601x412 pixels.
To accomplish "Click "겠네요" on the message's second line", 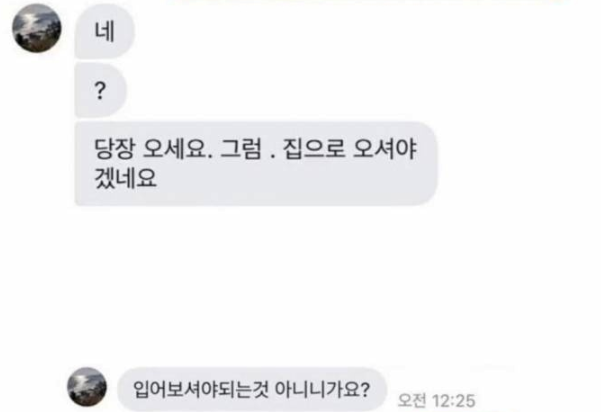I will [126, 178].
